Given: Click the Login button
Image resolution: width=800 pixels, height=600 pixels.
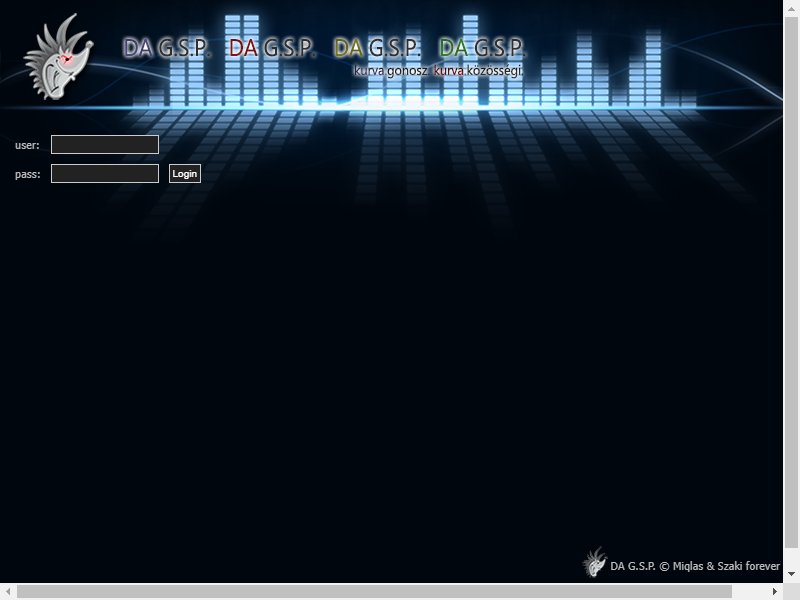Looking at the screenshot, I should pos(185,173).
